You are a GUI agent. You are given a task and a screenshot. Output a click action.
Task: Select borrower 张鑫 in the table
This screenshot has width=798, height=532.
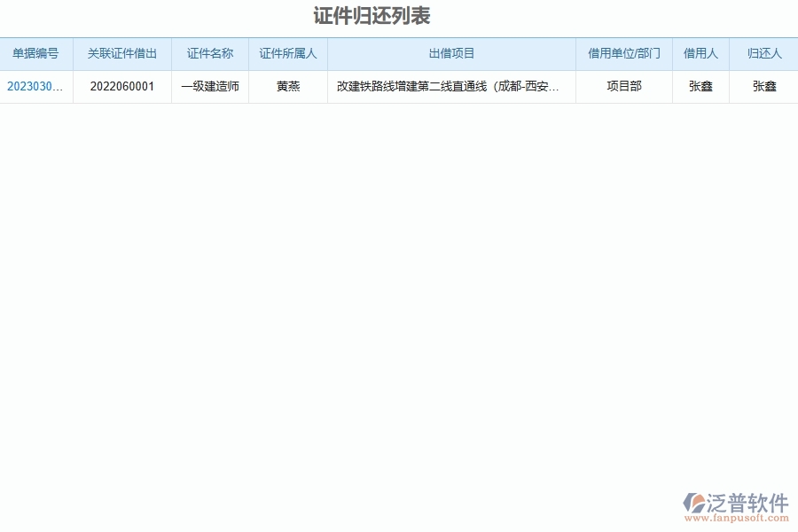click(x=700, y=87)
